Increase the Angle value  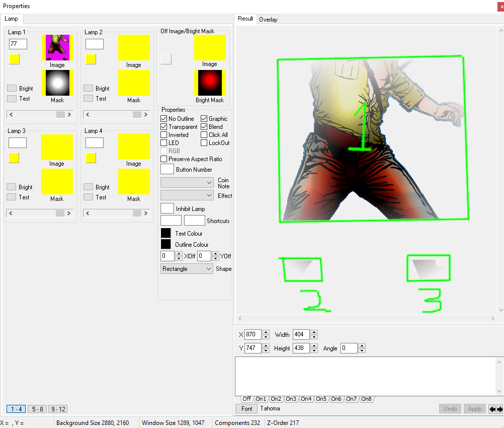pos(362,345)
